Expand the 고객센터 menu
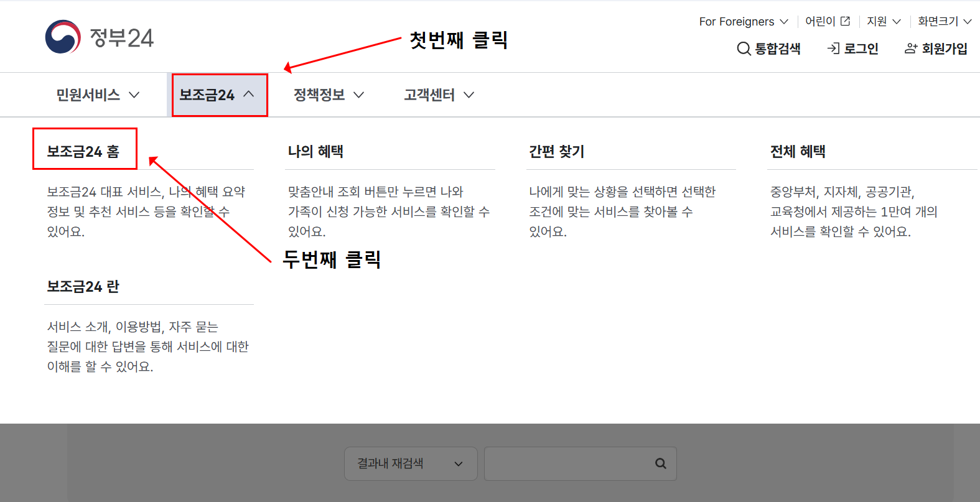 (x=439, y=95)
